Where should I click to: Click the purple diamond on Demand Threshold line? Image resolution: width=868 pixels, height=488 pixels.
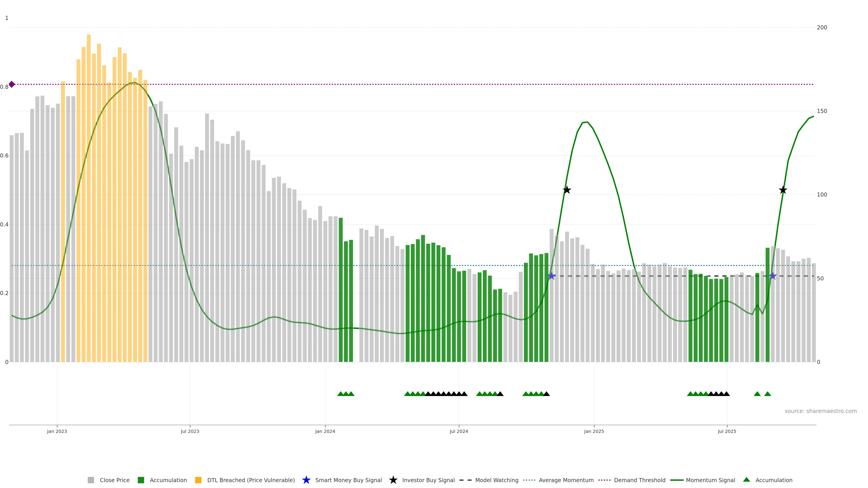(12, 84)
